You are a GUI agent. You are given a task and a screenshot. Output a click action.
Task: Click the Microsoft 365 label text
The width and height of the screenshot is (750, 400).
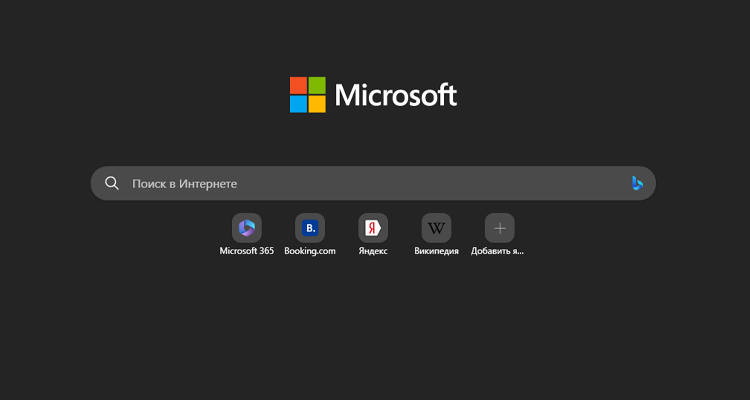click(x=247, y=251)
